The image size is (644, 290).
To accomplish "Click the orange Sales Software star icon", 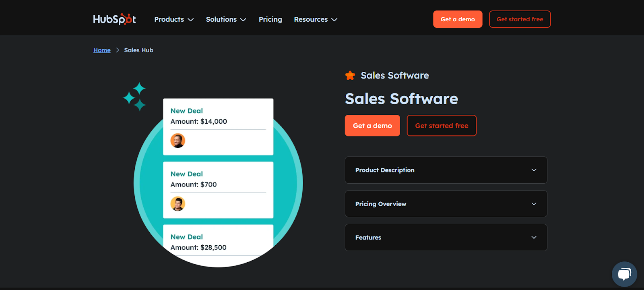I will click(x=350, y=75).
